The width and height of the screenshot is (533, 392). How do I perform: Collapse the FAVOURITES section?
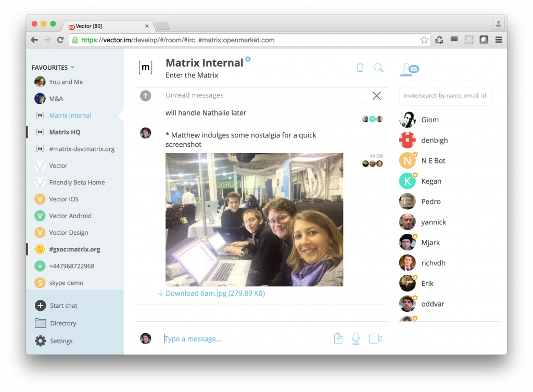(73, 67)
